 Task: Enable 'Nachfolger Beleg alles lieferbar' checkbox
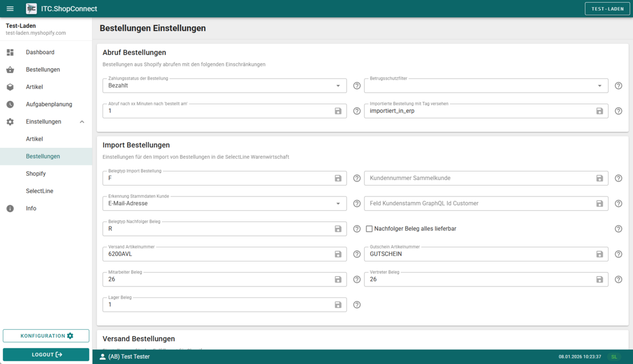[369, 229]
